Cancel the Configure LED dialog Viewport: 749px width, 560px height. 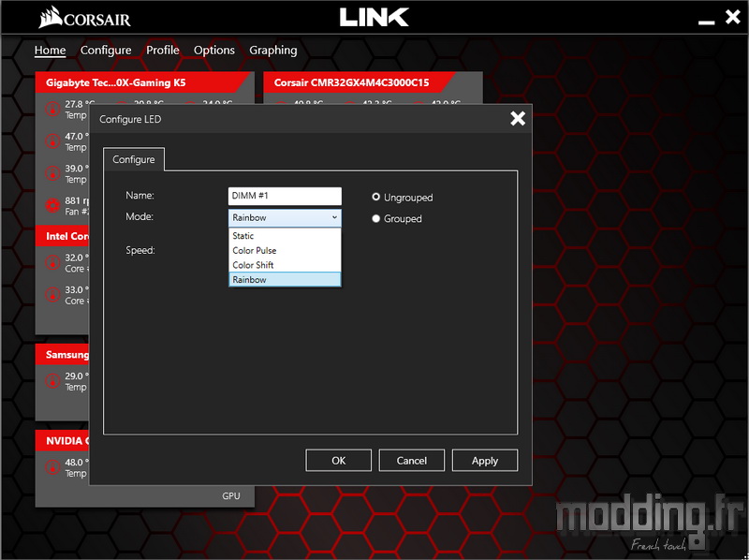click(x=412, y=461)
